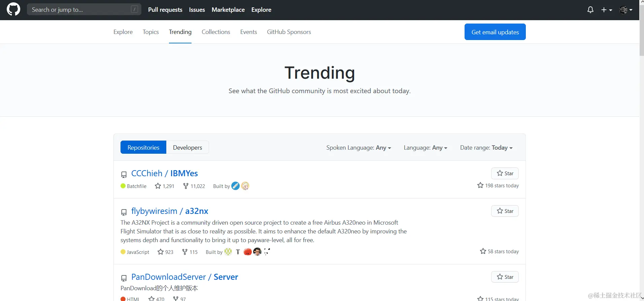Expand the Date range: Today dropdown

coord(486,148)
